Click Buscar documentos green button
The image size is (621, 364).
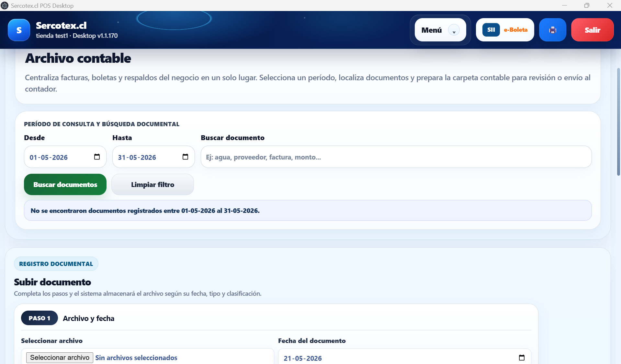point(65,184)
